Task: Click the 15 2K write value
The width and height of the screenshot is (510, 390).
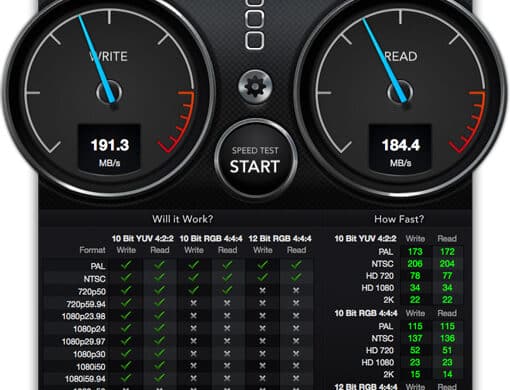Action: 415,374
